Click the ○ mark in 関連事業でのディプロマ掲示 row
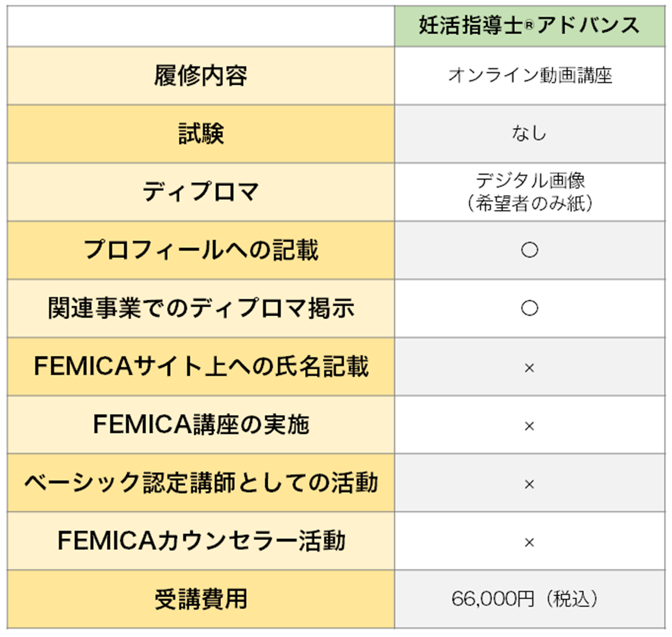The width and height of the screenshot is (672, 637). (529, 308)
